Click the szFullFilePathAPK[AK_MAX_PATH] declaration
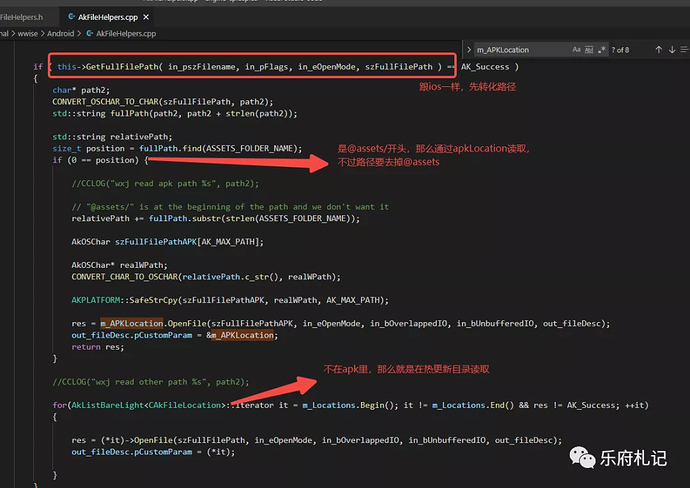 [189, 242]
